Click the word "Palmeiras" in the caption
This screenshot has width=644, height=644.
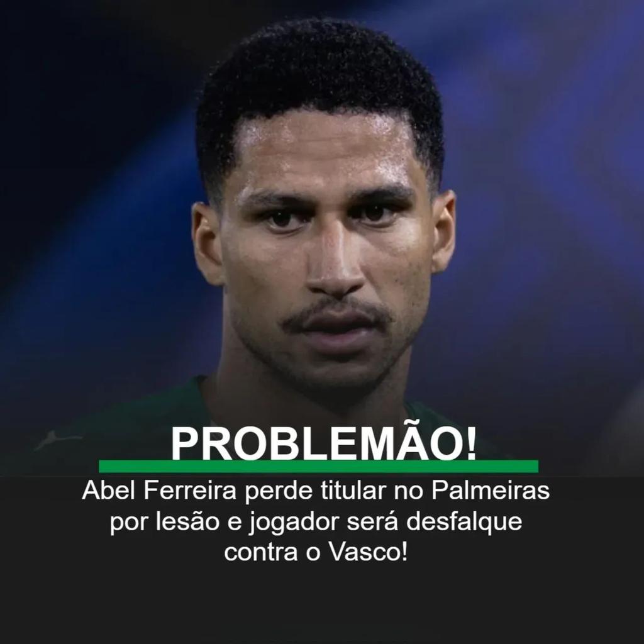point(490,491)
